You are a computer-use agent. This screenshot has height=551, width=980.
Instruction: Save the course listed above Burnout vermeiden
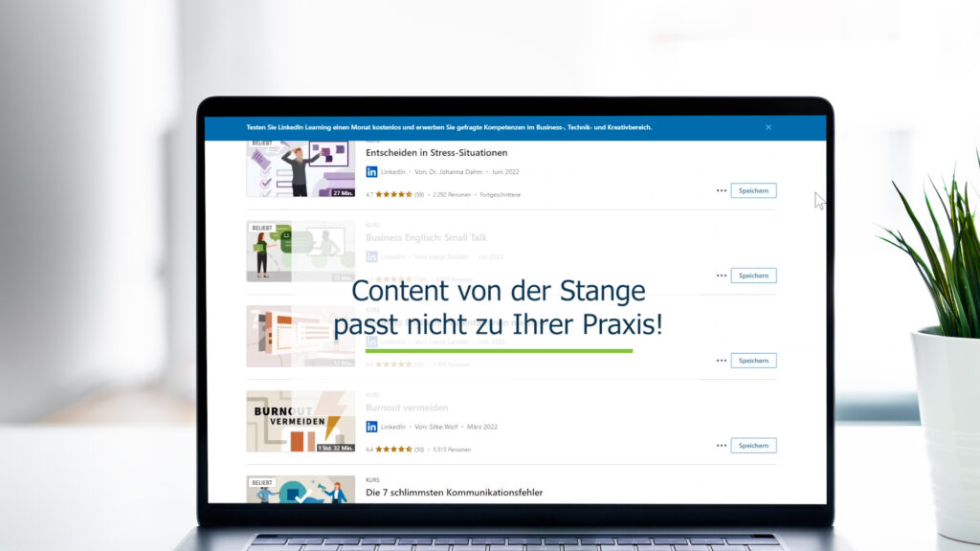click(x=753, y=361)
